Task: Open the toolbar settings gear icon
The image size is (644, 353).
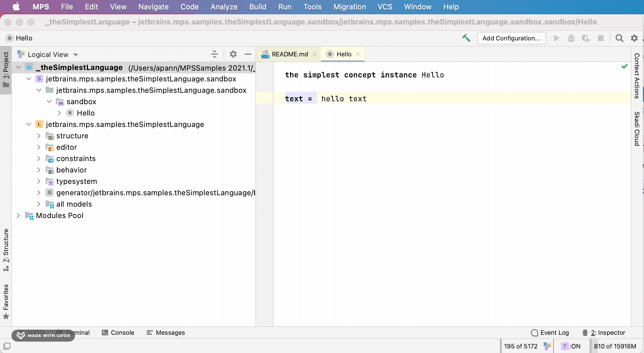Action: [x=634, y=38]
